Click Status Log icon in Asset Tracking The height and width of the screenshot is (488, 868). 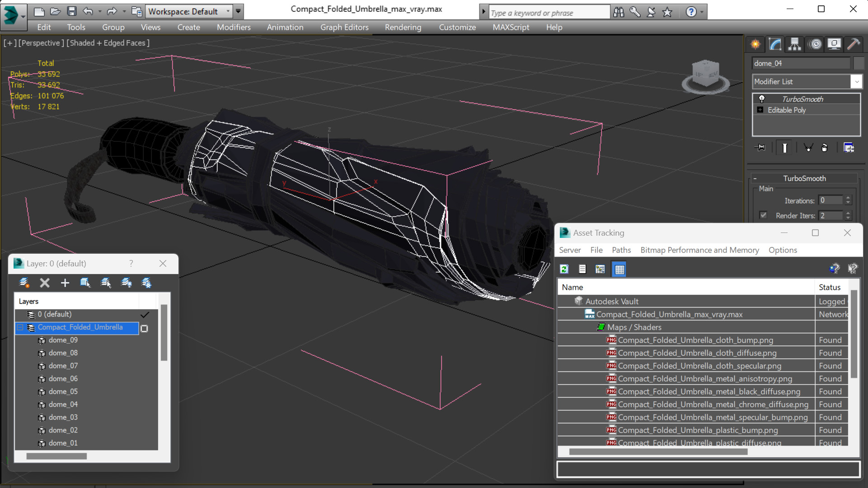click(582, 269)
